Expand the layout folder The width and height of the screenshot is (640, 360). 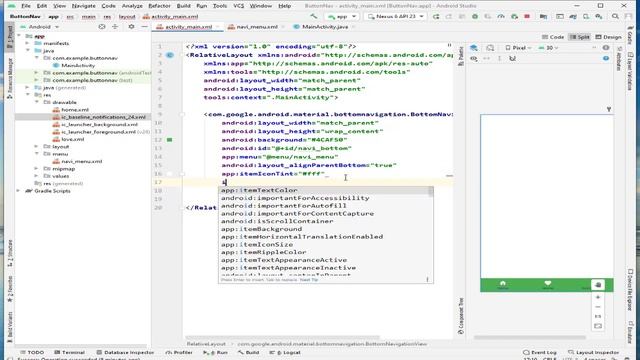tap(36, 146)
